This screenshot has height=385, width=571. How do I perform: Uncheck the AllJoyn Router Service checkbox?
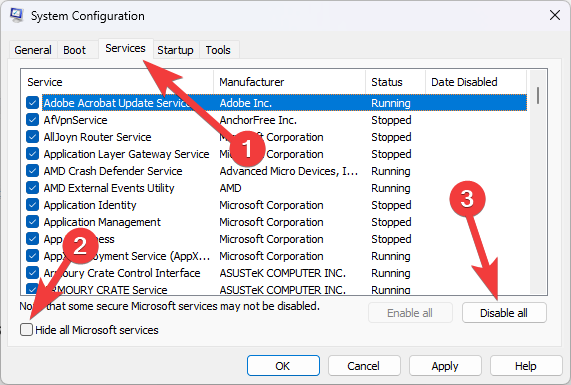pyautogui.click(x=32, y=137)
